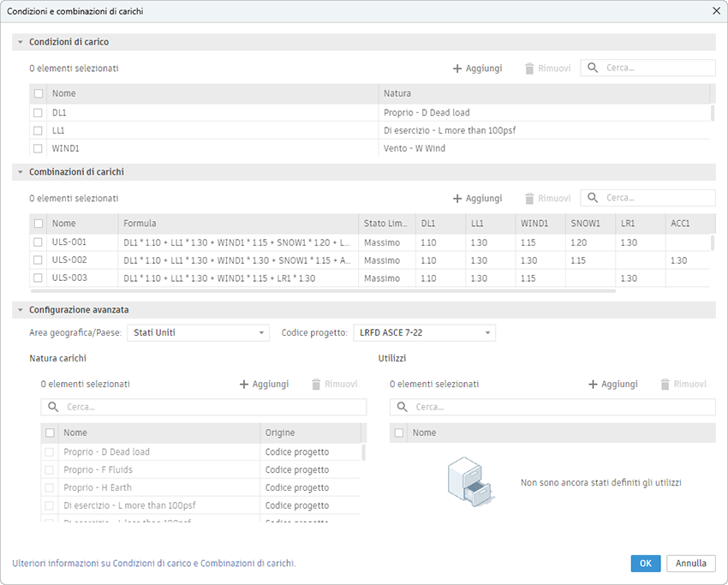Open the Area geografica/Paese dropdown
The image size is (728, 585).
click(x=198, y=332)
